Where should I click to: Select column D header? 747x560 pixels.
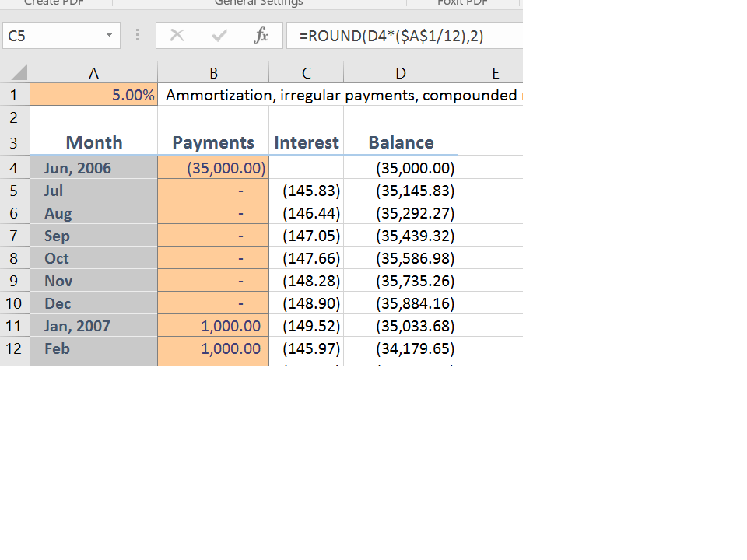point(401,73)
